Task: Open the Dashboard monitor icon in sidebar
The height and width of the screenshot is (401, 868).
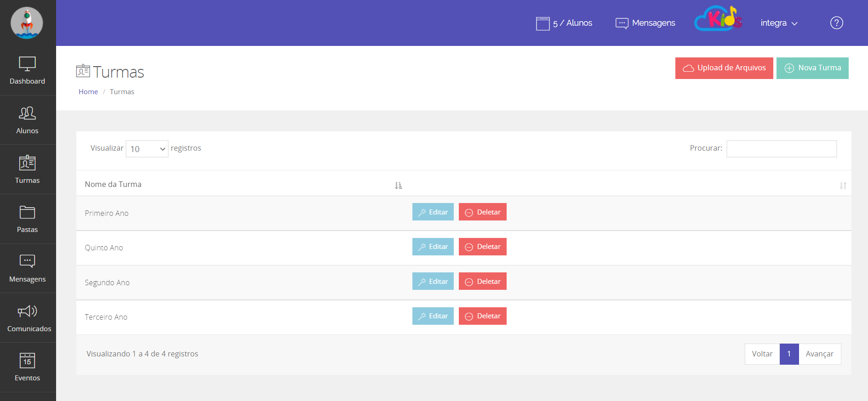Action: tap(27, 64)
